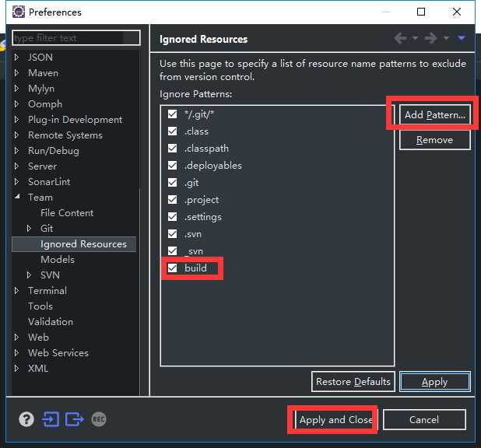Click the Remove button

[434, 140]
